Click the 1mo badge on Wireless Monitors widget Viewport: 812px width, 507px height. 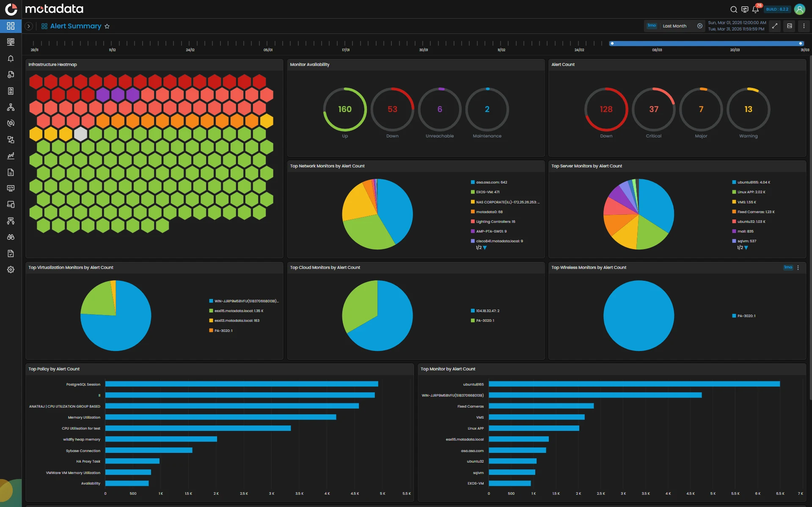pos(788,267)
